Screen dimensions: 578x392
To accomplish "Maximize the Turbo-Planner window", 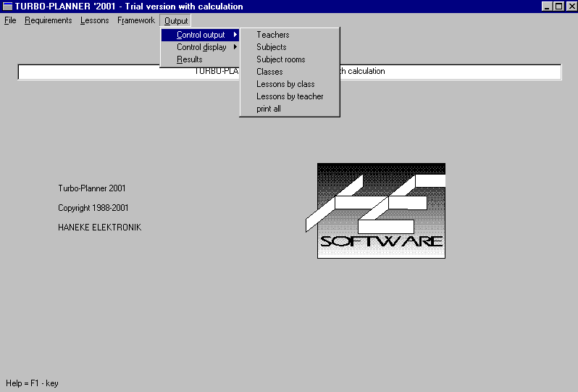I will (x=559, y=7).
